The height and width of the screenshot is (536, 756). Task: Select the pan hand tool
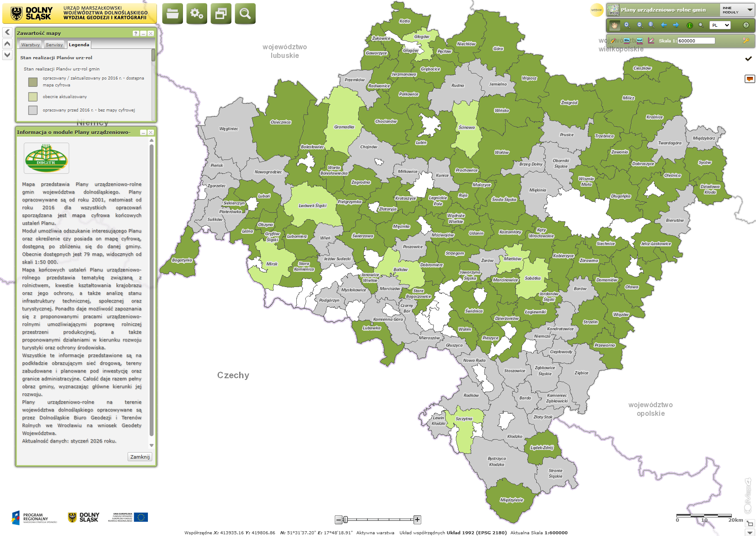coord(614,26)
